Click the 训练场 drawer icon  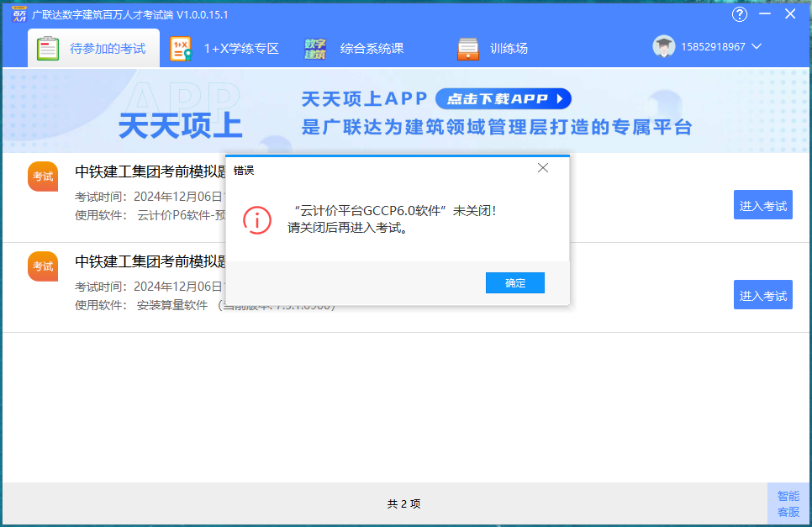tap(467, 49)
